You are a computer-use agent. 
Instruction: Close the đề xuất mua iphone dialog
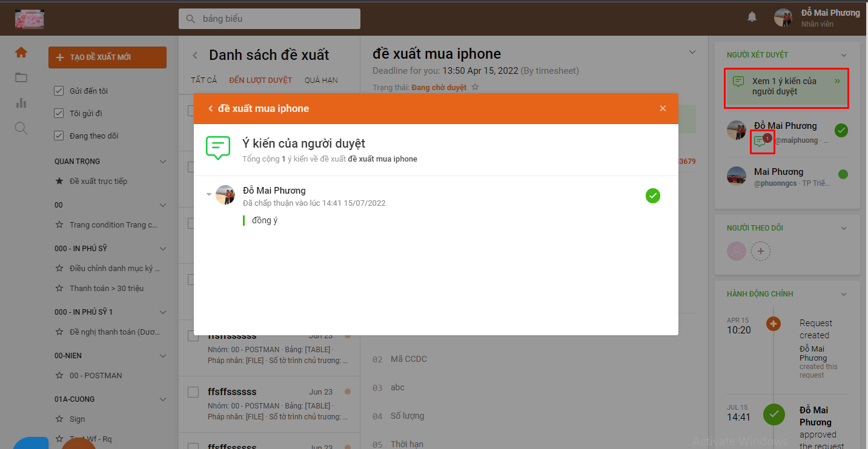pyautogui.click(x=663, y=108)
